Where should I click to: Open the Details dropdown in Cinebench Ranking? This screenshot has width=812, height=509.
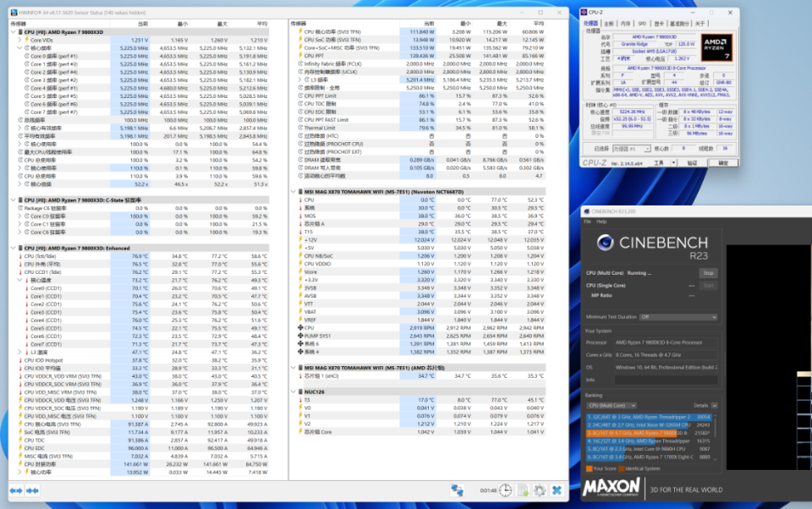coord(714,406)
